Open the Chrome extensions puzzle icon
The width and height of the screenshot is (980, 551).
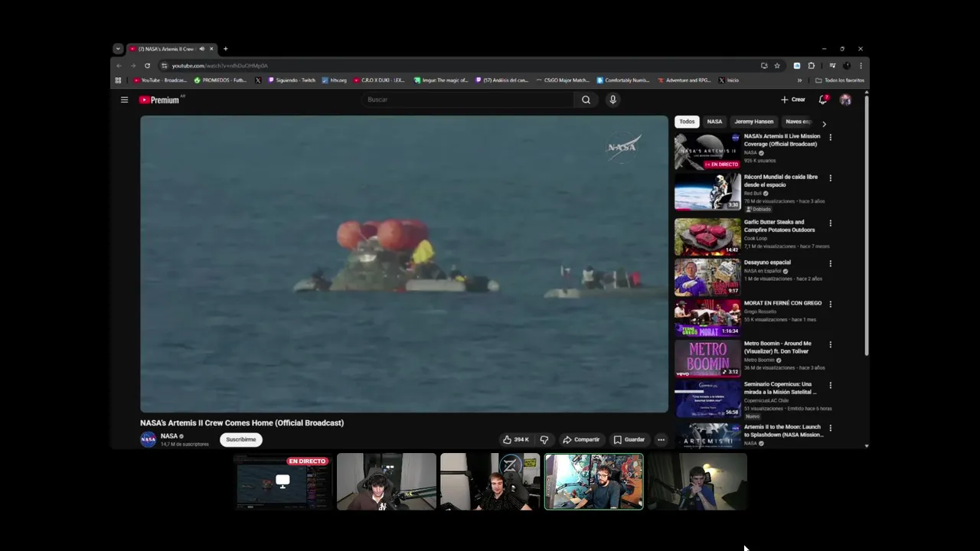(x=812, y=66)
